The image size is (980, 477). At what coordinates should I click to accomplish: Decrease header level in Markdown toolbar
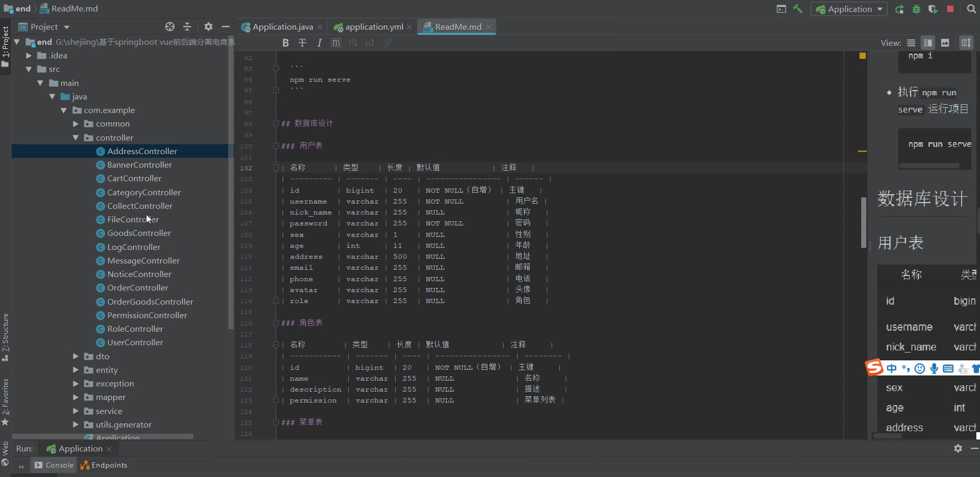[353, 43]
